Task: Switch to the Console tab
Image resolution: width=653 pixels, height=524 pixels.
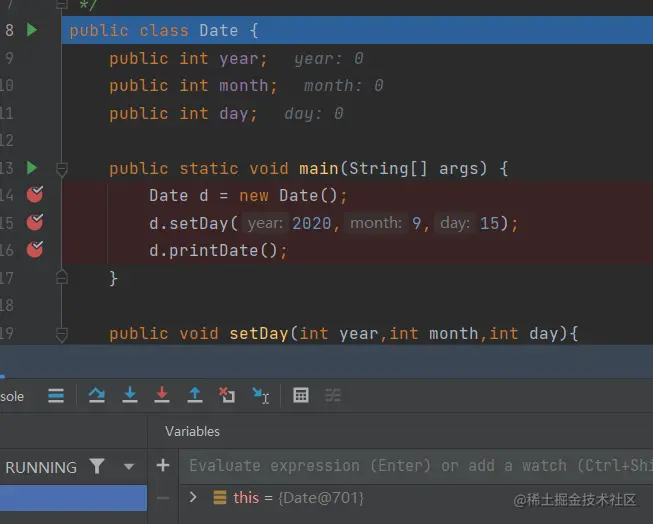Action: [12, 396]
